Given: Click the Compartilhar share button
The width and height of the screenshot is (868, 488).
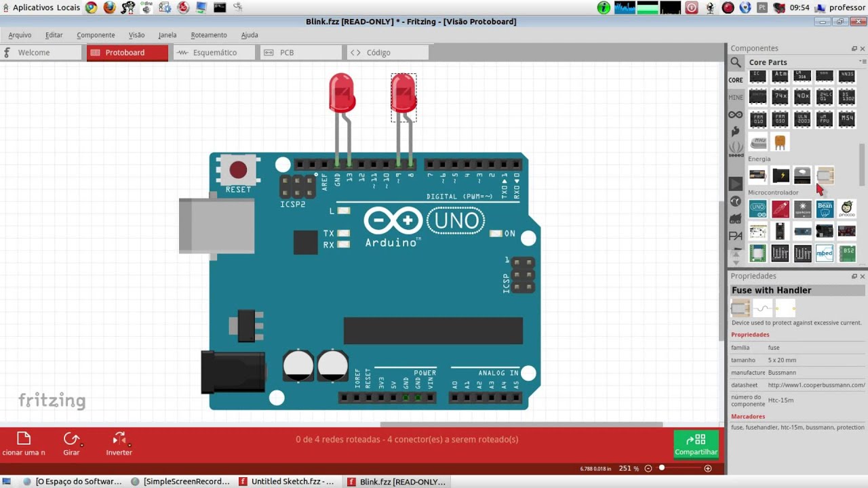Looking at the screenshot, I should click(696, 445).
